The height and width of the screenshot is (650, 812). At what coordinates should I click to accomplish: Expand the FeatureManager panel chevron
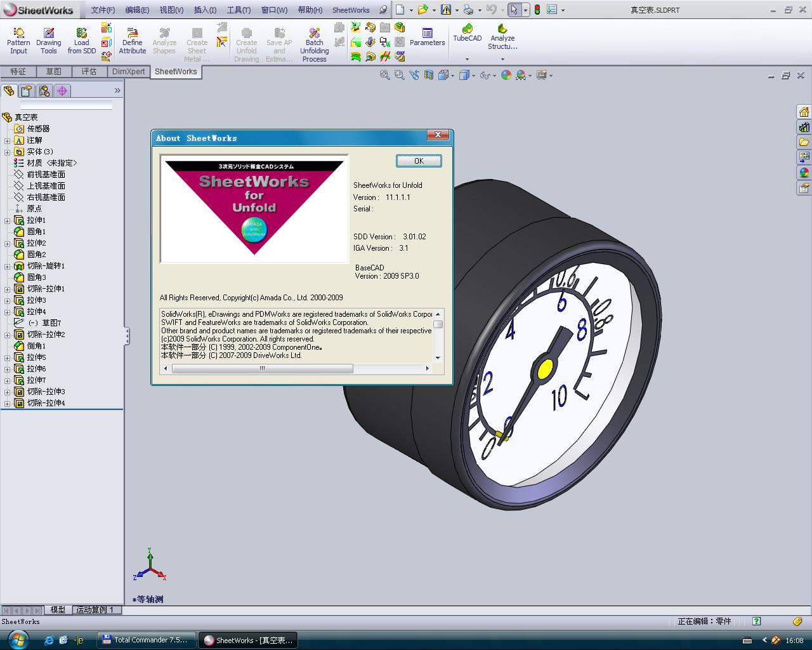point(117,91)
